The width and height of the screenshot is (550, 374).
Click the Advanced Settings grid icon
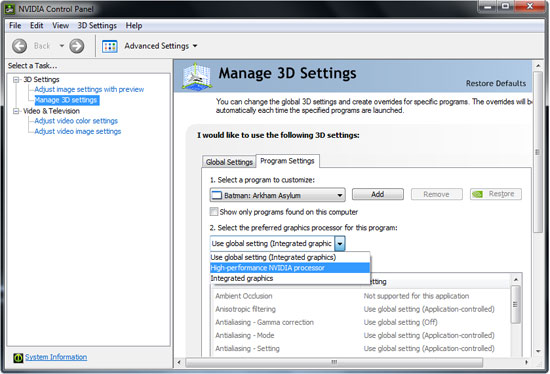click(109, 46)
